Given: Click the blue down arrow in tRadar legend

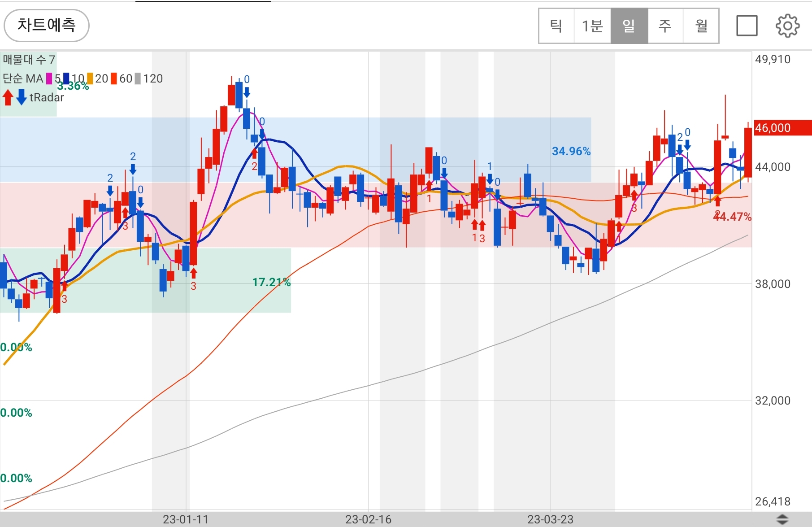Looking at the screenshot, I should [21, 97].
